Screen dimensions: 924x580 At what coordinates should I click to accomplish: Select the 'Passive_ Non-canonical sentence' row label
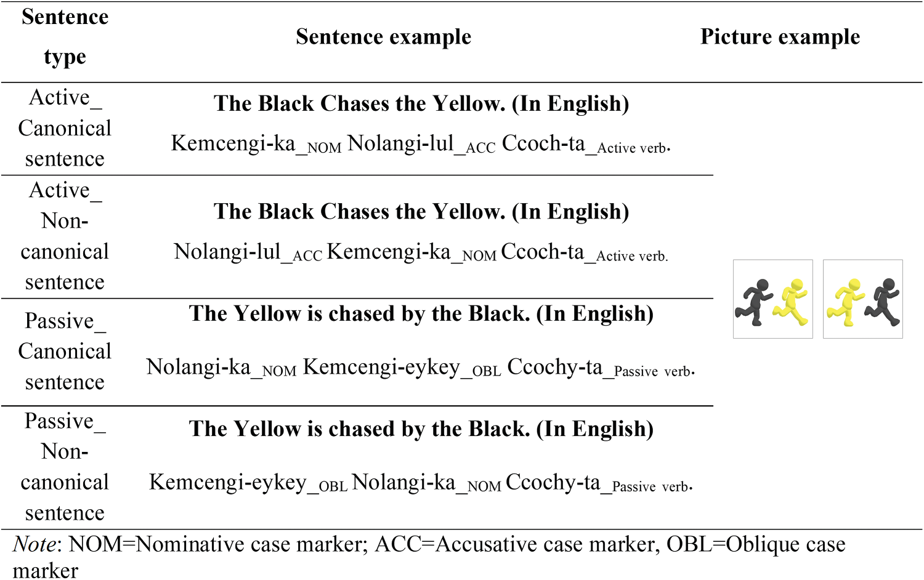pos(65,467)
